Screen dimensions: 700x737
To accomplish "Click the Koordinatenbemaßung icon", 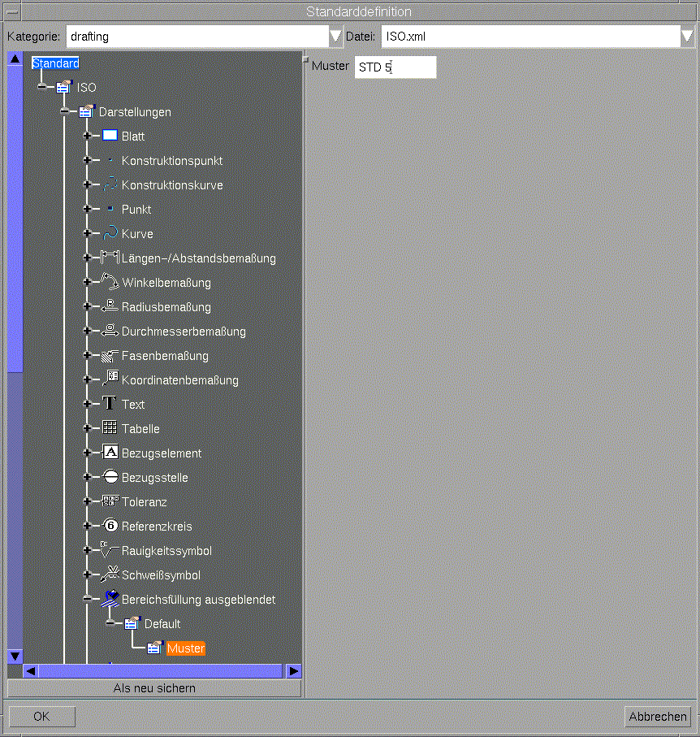I will (111, 378).
